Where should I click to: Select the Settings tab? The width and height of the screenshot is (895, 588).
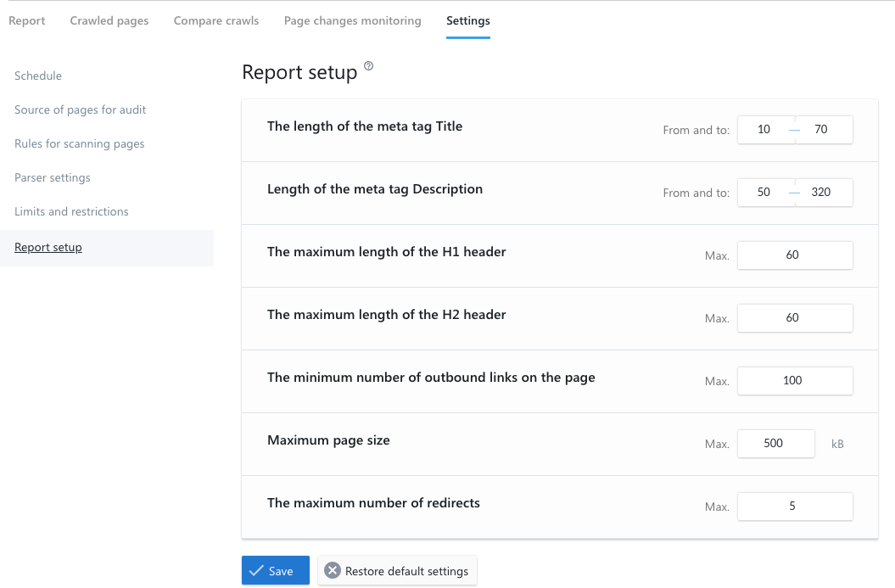tap(468, 20)
